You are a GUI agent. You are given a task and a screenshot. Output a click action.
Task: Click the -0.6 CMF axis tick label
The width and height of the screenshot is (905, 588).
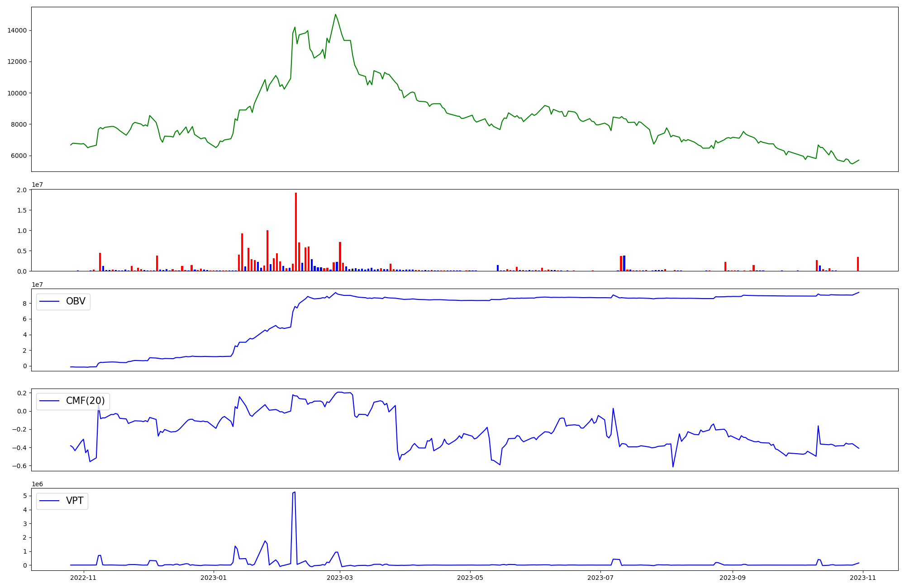coord(19,466)
